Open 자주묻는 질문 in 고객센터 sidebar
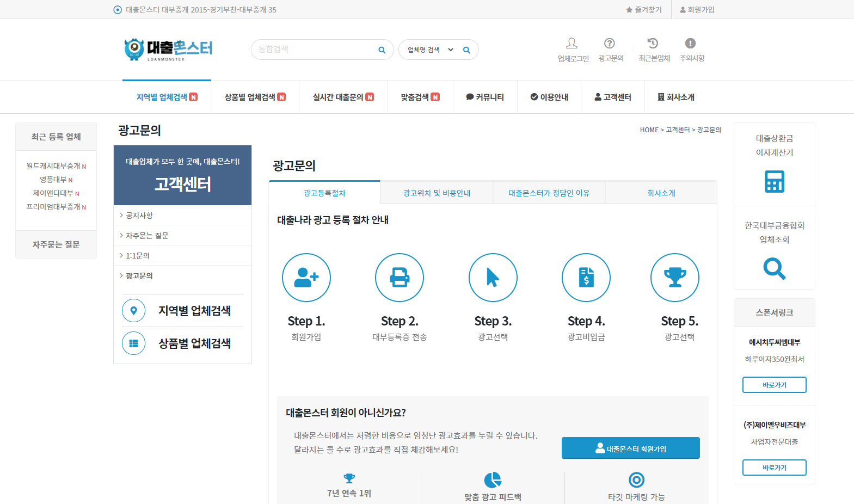This screenshot has width=854, height=504. click(182, 236)
